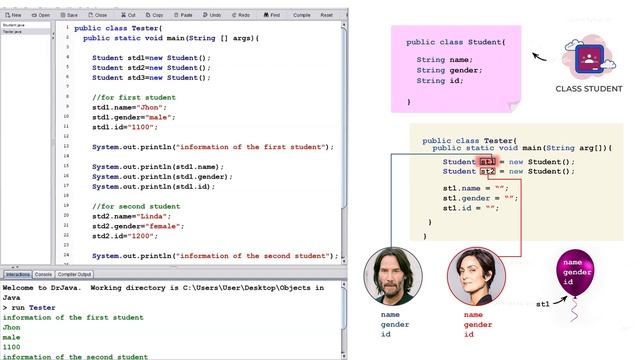Click the code line std1.name="Jhon"
The width and height of the screenshot is (640, 360).
coord(129,107)
